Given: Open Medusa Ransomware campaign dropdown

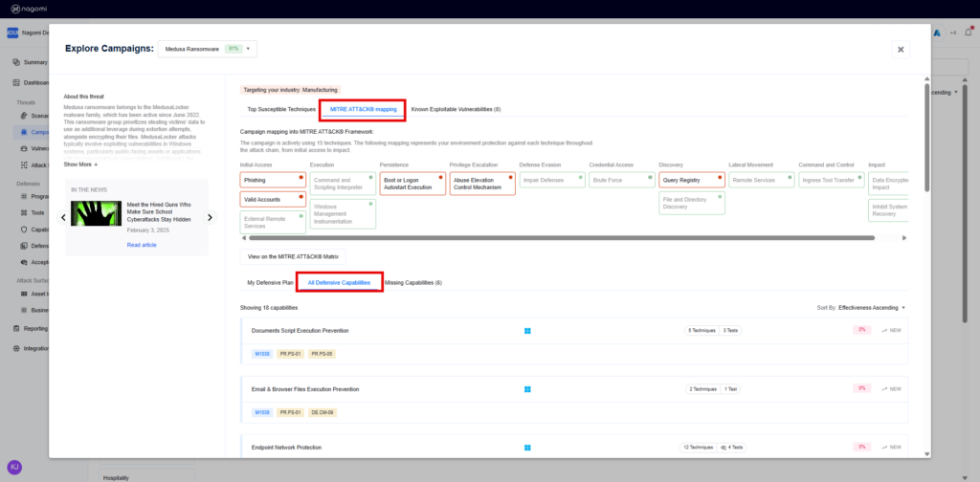Looking at the screenshot, I should click(207, 49).
